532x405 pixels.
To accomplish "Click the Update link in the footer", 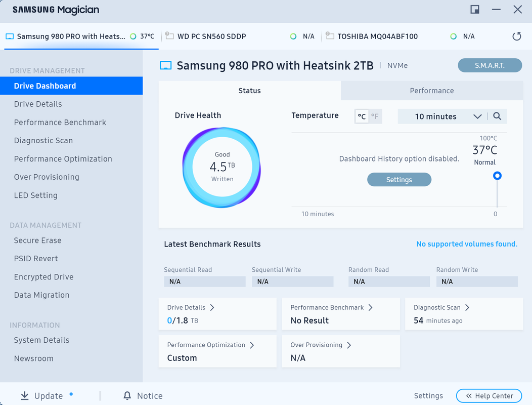I will [49, 396].
